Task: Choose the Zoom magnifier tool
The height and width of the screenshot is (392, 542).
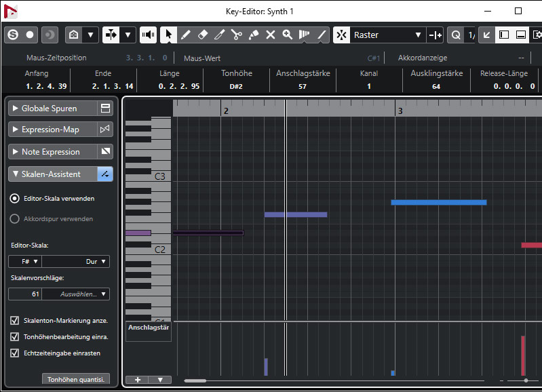Action: (288, 35)
